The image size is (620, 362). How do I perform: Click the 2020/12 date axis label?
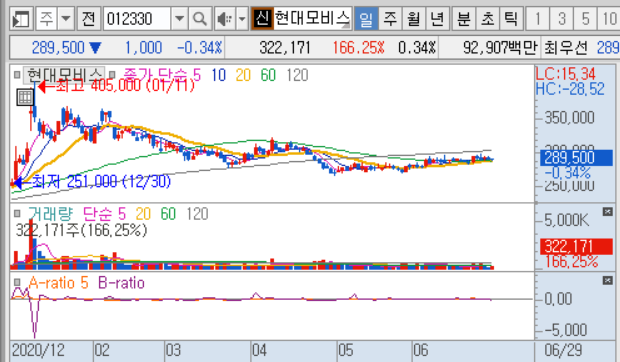click(38, 350)
